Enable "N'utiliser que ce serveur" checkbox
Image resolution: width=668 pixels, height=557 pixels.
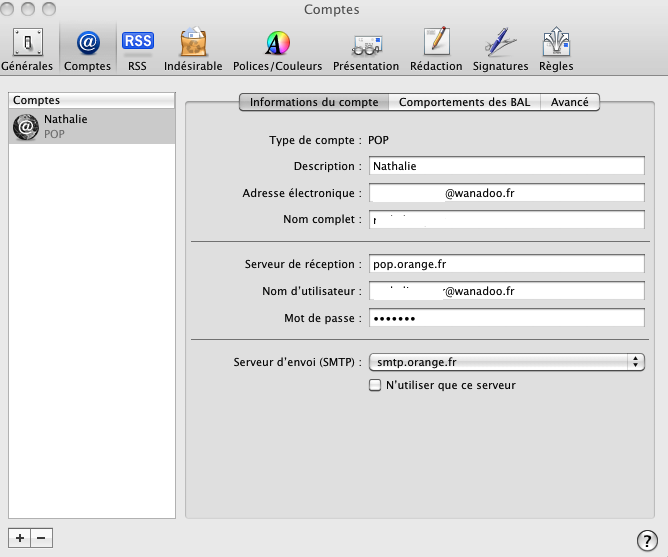[376, 385]
